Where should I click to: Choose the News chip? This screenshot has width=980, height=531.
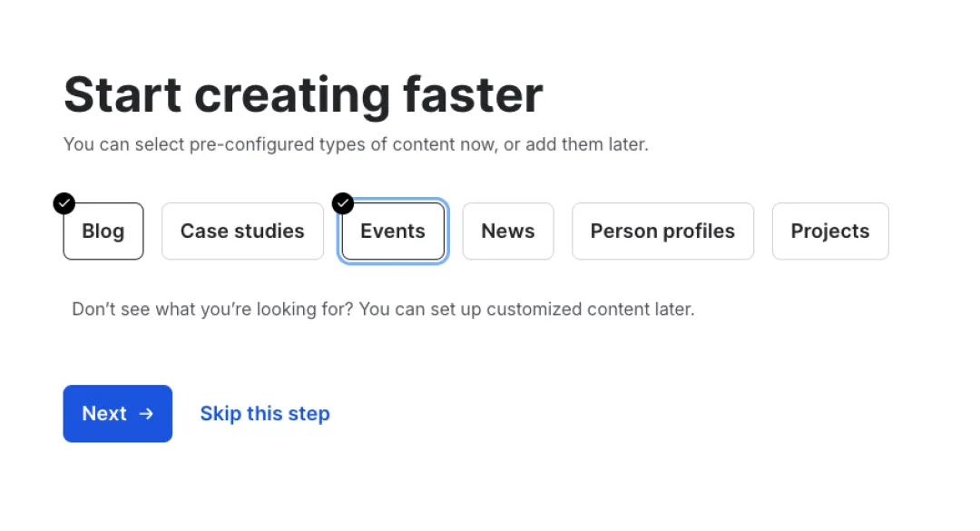(508, 231)
